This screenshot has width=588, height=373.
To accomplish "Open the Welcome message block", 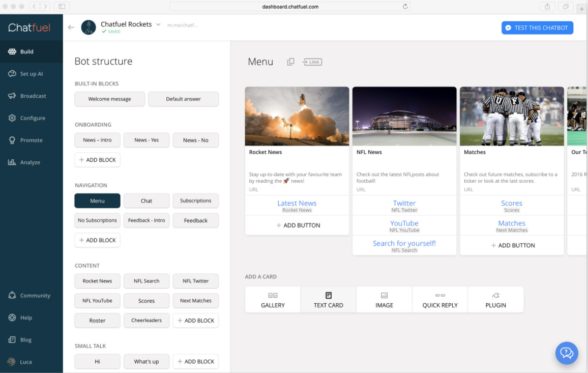I will coord(109,99).
